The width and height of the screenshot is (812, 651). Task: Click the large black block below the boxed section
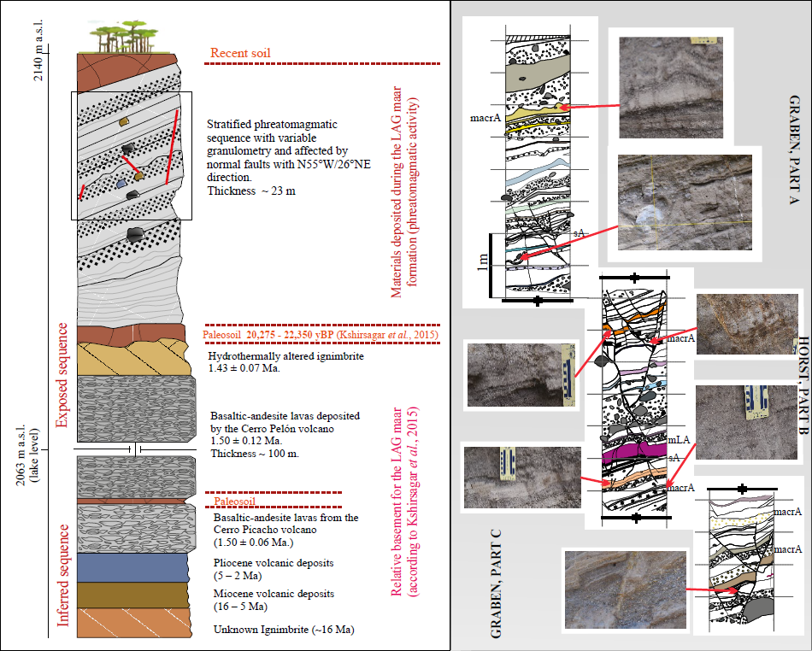pyautogui.click(x=134, y=233)
